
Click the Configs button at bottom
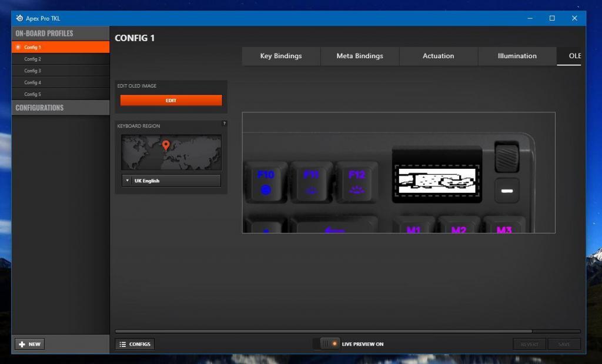[x=135, y=344]
